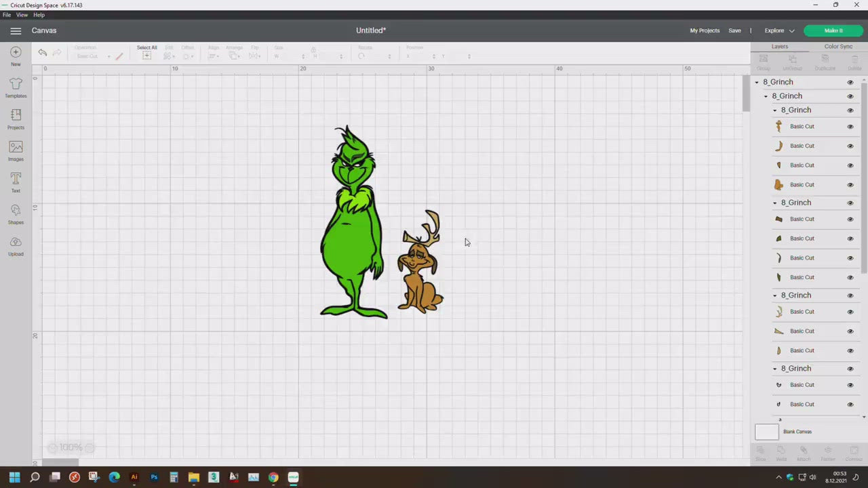
Task: Click the Group icon in Layers panel
Action: point(764,59)
